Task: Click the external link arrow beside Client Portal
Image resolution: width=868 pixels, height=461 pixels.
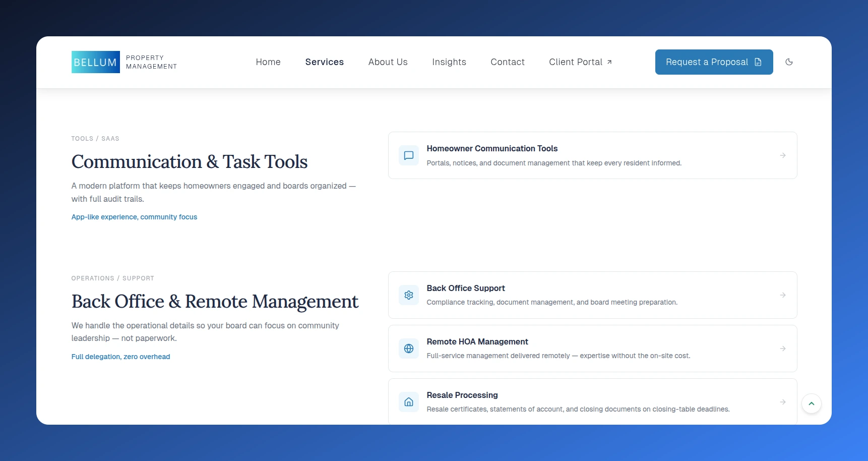Action: 609,62
